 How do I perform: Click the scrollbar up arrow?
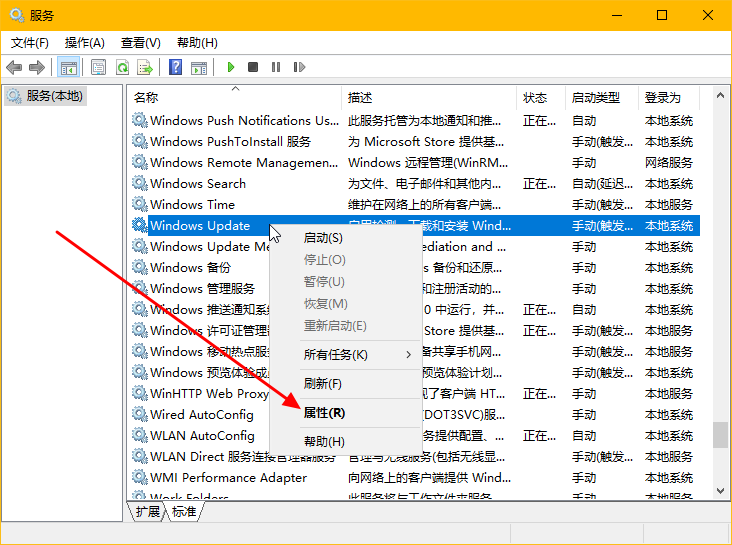pos(720,95)
